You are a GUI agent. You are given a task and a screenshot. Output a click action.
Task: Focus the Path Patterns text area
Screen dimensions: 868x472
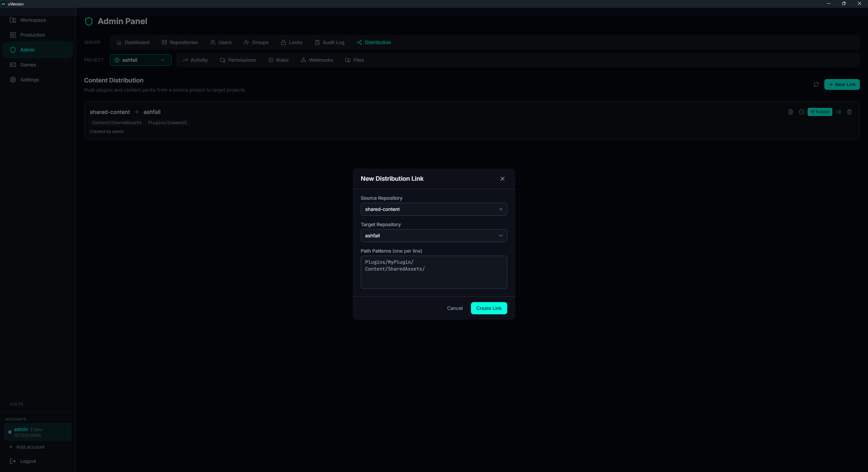point(434,272)
